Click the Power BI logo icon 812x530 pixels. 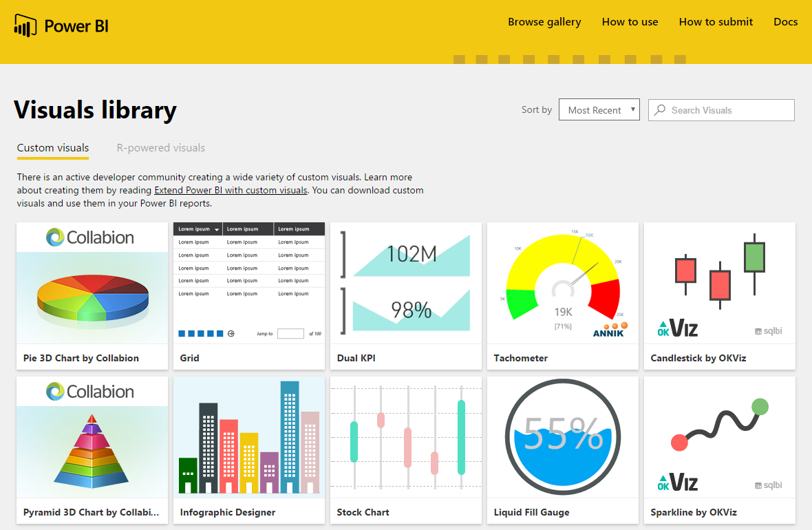pyautogui.click(x=25, y=25)
